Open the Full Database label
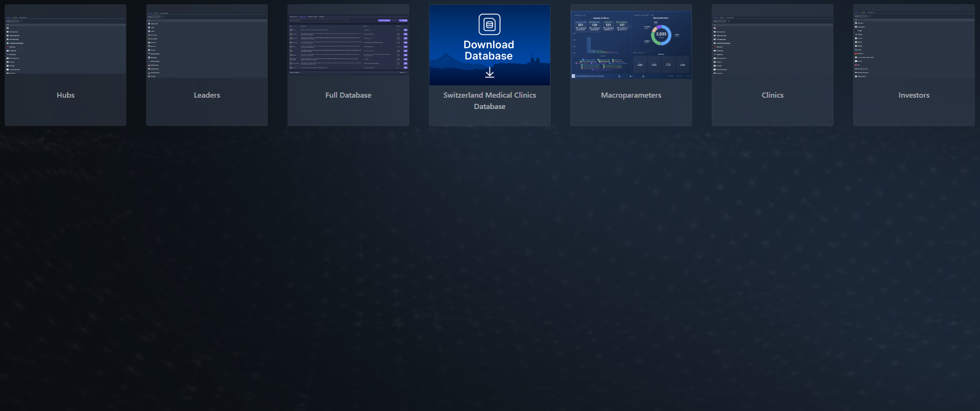This screenshot has width=980, height=411. (x=348, y=95)
